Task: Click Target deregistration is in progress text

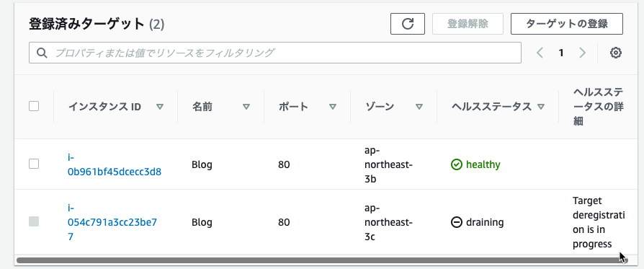Action: [x=599, y=223]
